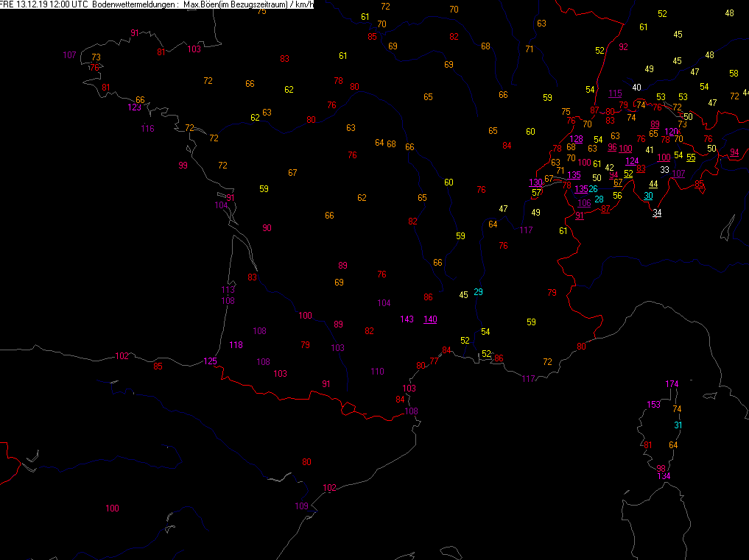Image resolution: width=749 pixels, height=560 pixels.
Task: Click the cyan 31 value on Corsica
Action: (x=678, y=425)
